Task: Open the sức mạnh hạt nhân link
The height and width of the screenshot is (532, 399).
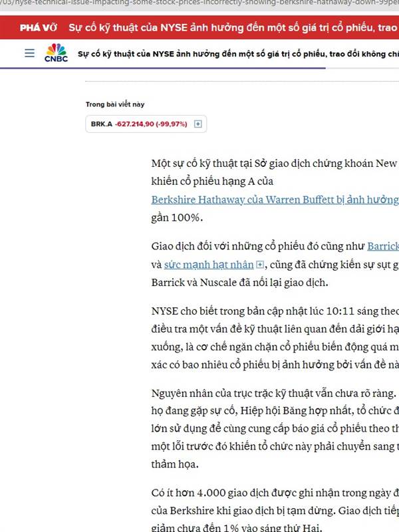Action: click(209, 264)
